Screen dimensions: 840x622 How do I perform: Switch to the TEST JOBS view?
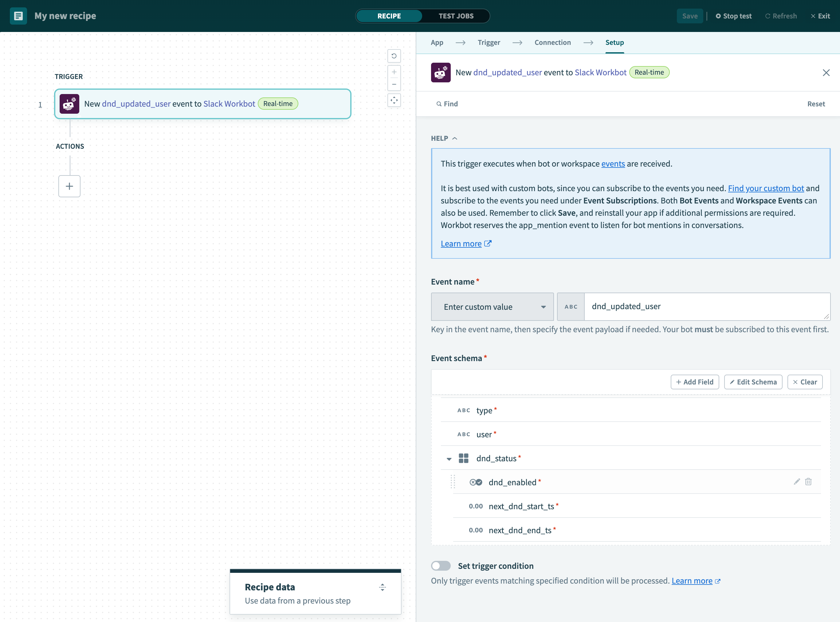pos(456,16)
